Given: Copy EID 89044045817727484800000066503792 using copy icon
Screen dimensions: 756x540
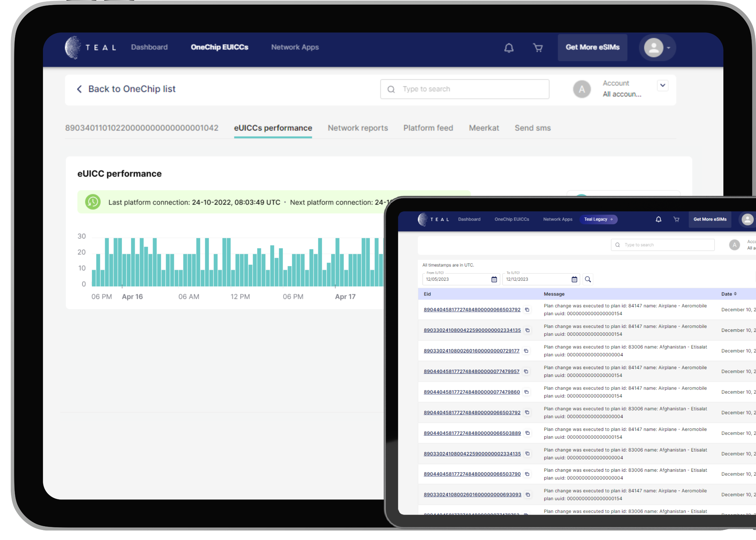Looking at the screenshot, I should pyautogui.click(x=527, y=309).
